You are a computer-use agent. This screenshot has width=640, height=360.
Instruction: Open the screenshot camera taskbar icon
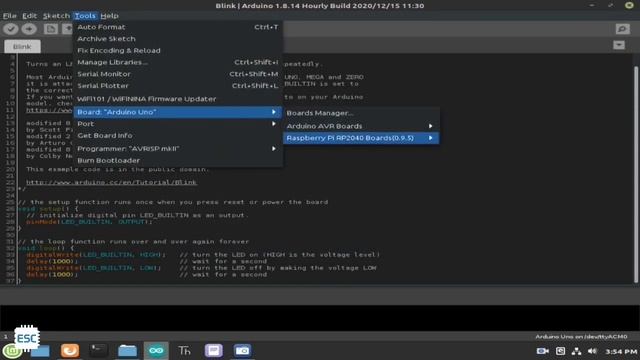[x=242, y=351]
